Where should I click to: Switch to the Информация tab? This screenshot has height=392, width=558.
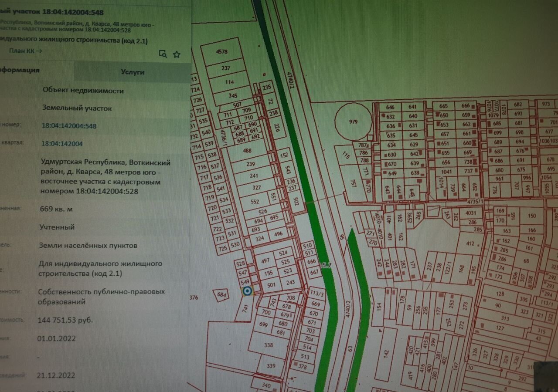pos(20,70)
